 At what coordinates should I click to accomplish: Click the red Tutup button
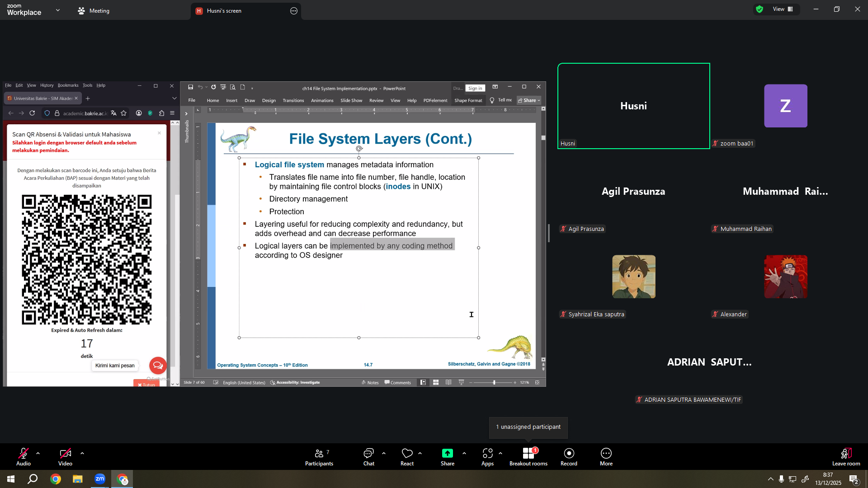pyautogui.click(x=146, y=383)
